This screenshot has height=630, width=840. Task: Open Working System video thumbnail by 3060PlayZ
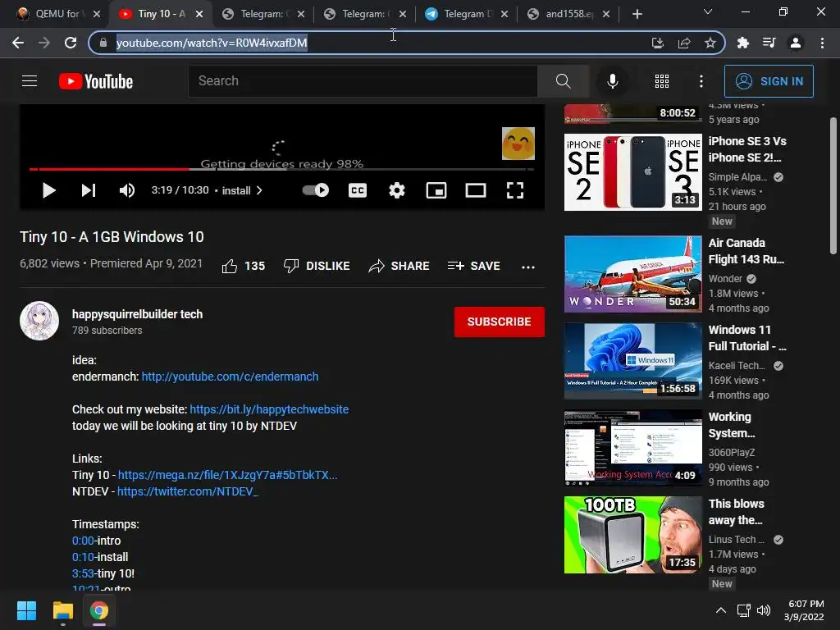coord(632,448)
